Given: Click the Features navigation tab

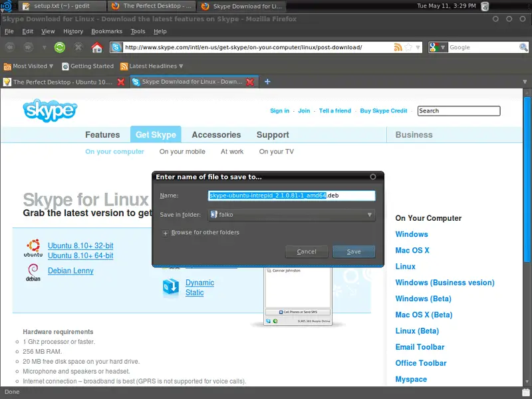Looking at the screenshot, I should [x=102, y=135].
